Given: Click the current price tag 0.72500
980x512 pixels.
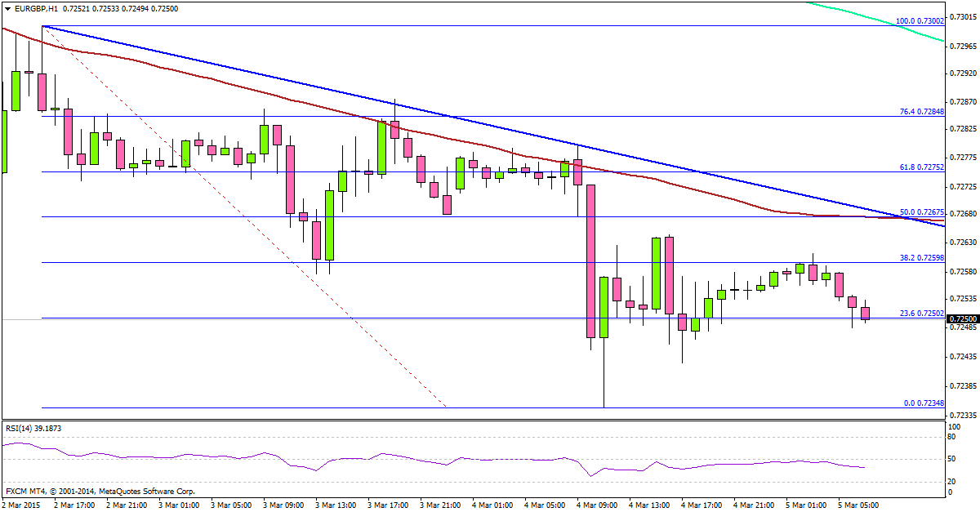Looking at the screenshot, I should [x=963, y=318].
